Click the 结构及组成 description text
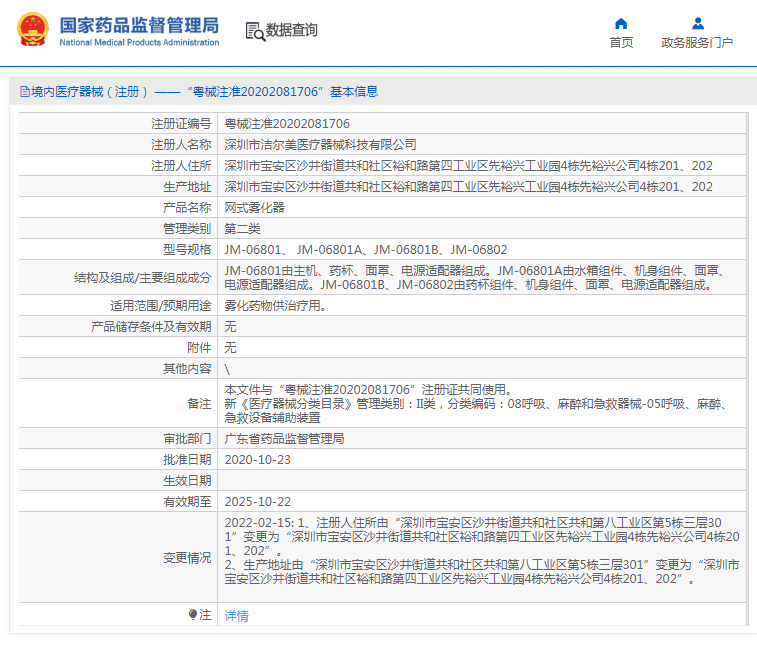 [x=475, y=278]
